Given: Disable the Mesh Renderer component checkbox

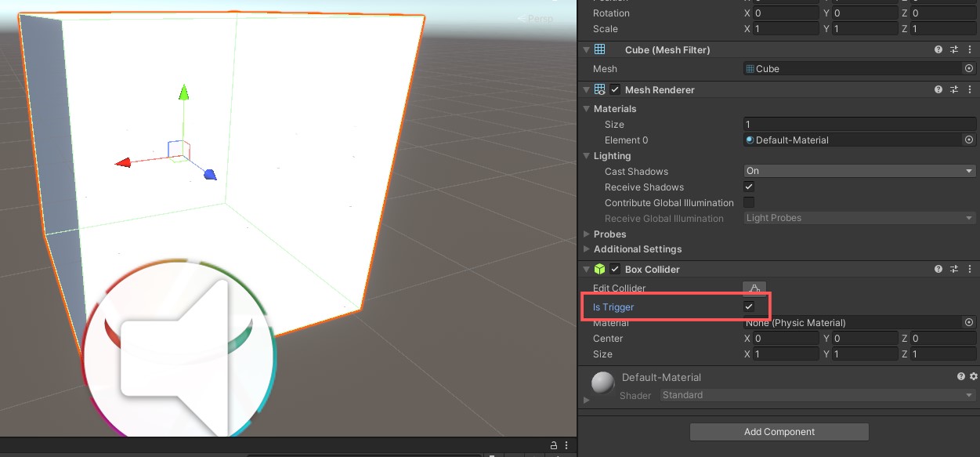Looking at the screenshot, I should tap(615, 89).
